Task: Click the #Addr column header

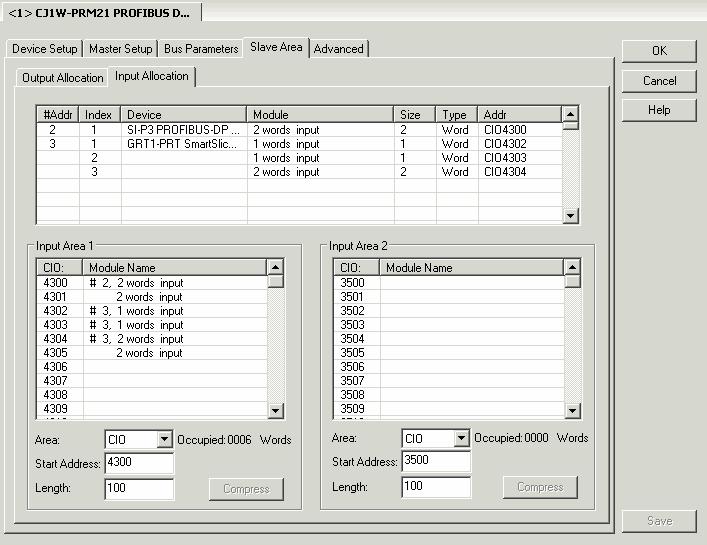Action: click(x=58, y=114)
